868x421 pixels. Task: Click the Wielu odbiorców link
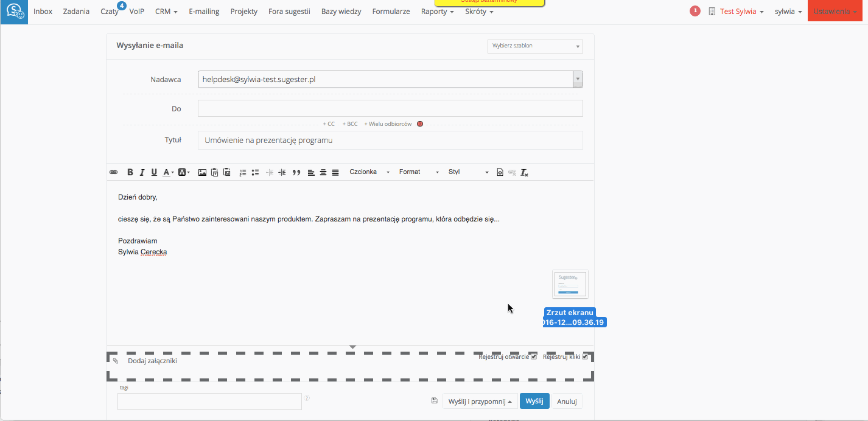pyautogui.click(x=388, y=124)
